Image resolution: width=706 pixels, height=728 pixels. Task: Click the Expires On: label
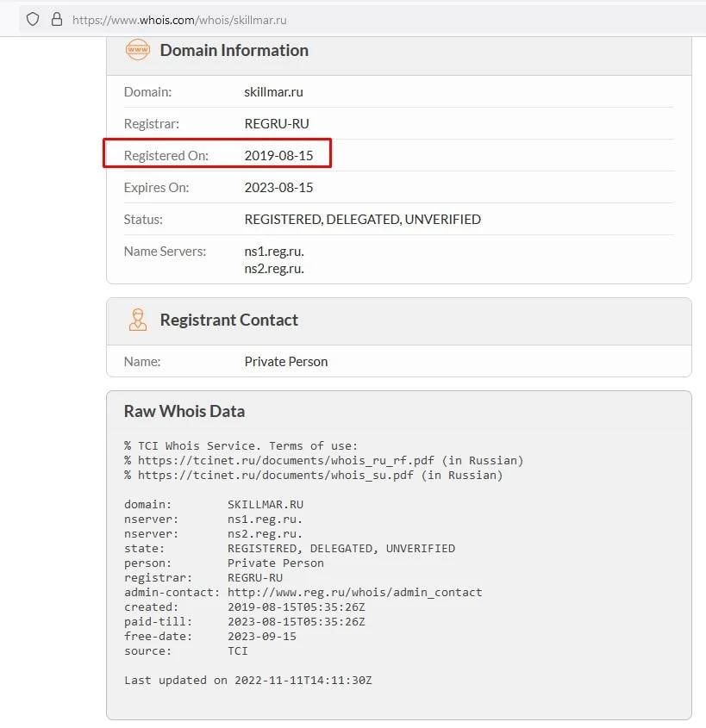tap(157, 188)
